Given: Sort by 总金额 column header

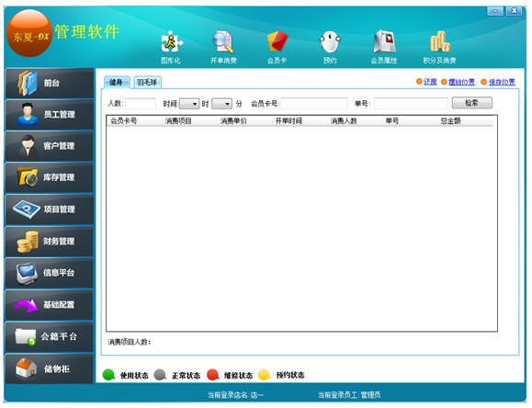Looking at the screenshot, I should pos(465,121).
